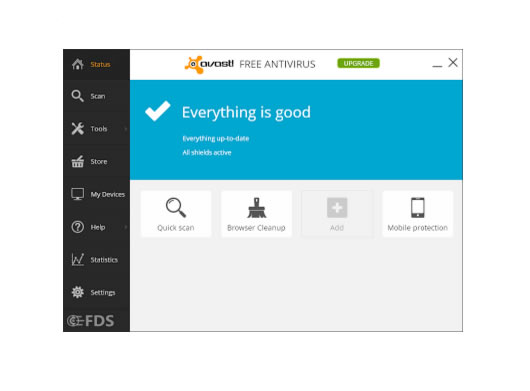Launch the Browser Cleanup tile
Screen dimensions: 530x391
tap(256, 214)
